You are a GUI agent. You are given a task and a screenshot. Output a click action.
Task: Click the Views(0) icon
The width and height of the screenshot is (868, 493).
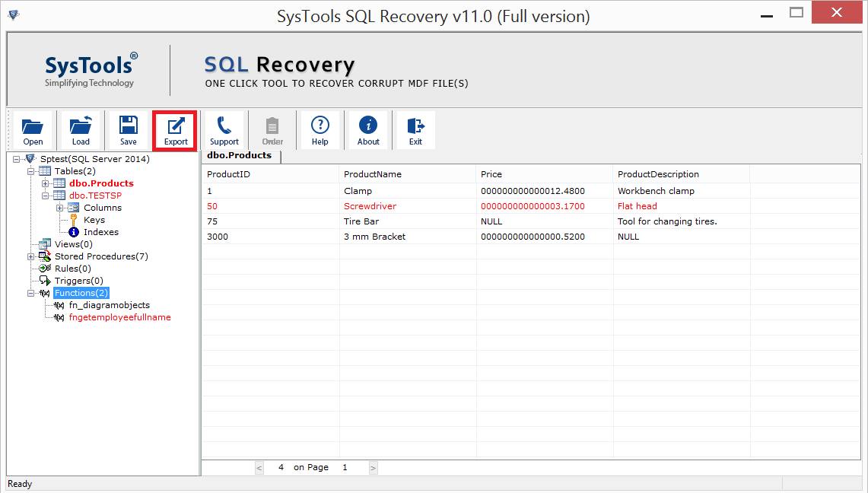[45, 244]
